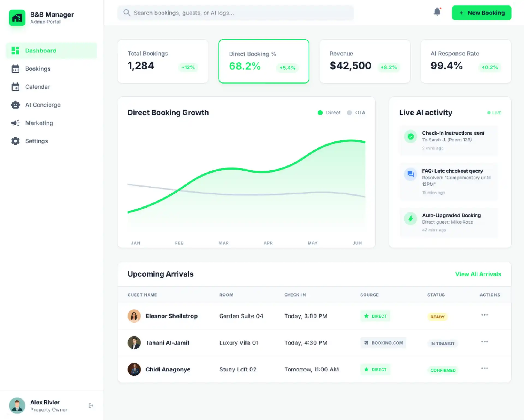Open View All Arrivals link
Image resolution: width=524 pixels, height=420 pixels.
(478, 274)
